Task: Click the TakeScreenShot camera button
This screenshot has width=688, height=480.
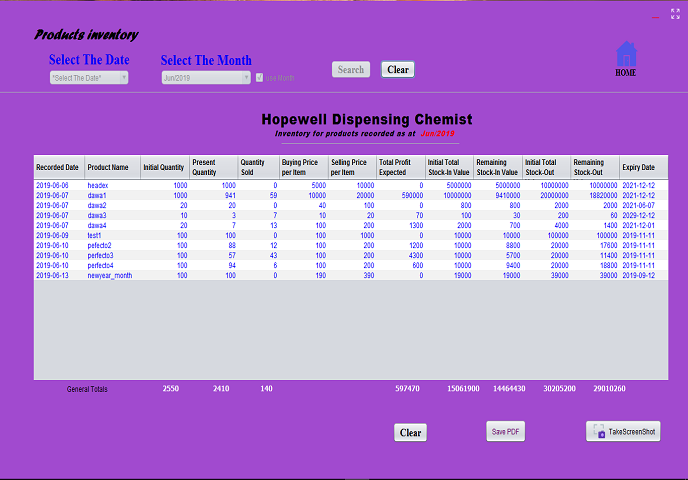Action: pyautogui.click(x=623, y=431)
